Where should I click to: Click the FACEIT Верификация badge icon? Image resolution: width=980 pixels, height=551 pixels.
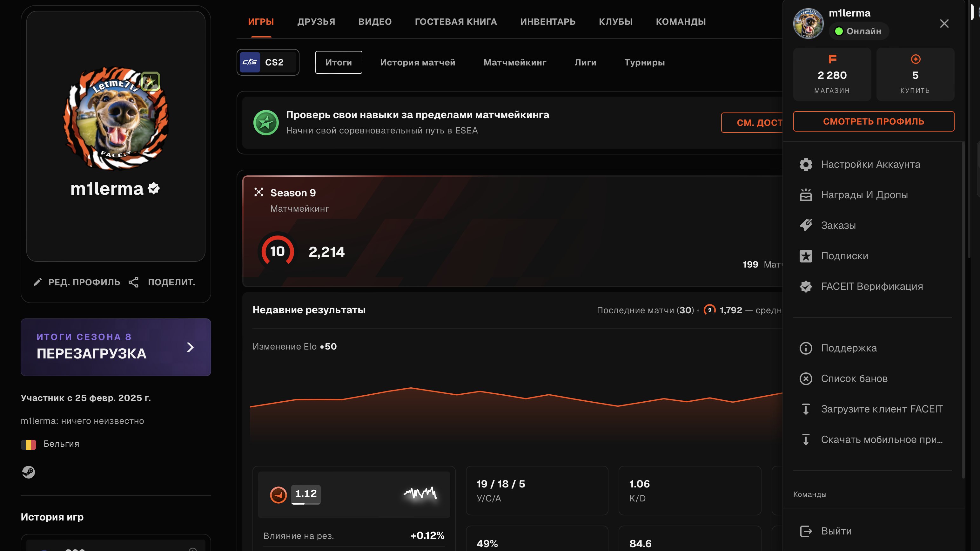click(x=805, y=286)
